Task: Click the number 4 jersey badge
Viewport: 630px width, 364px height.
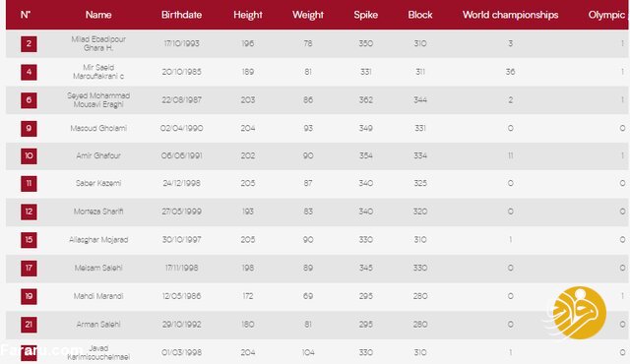Action: tap(29, 72)
